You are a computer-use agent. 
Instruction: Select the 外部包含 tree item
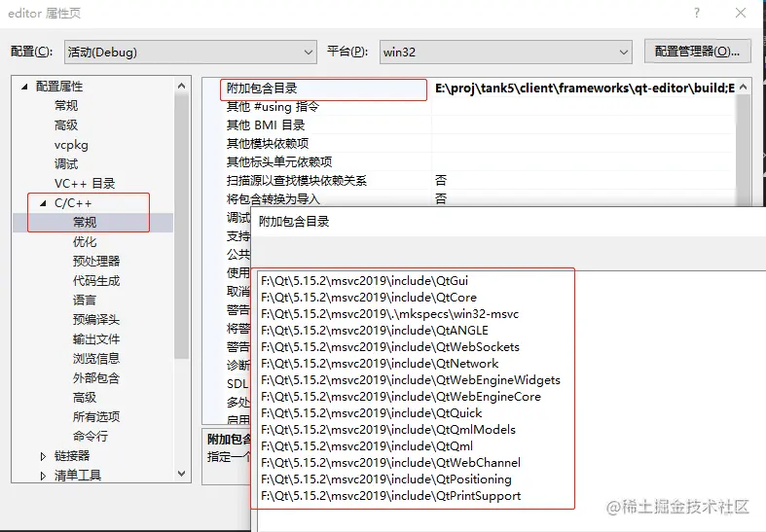click(96, 377)
